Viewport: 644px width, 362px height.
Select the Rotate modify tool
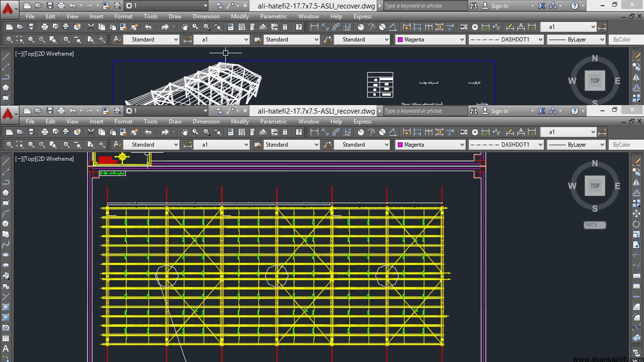click(x=636, y=224)
